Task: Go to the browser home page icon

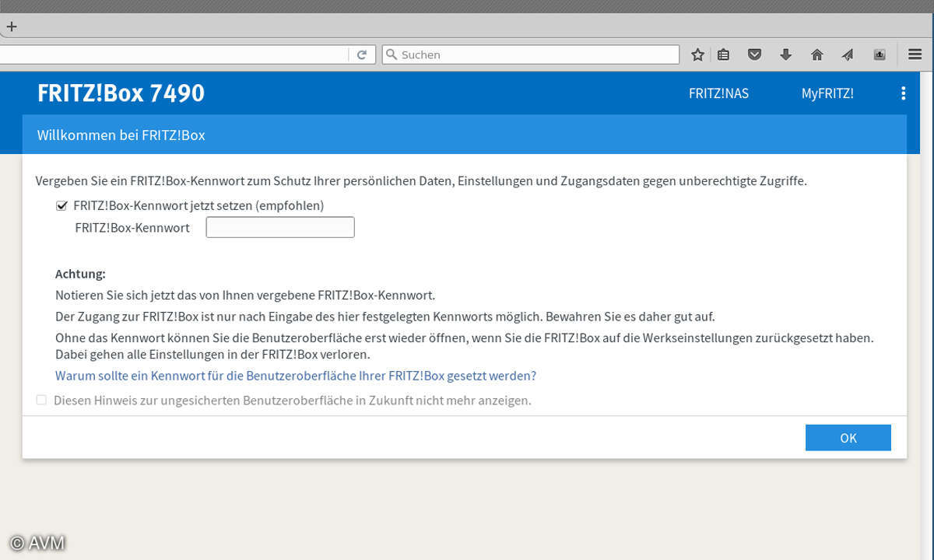Action: [817, 54]
